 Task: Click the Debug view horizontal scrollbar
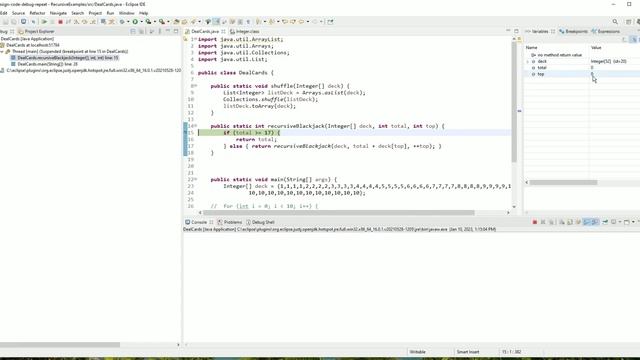coord(60,344)
